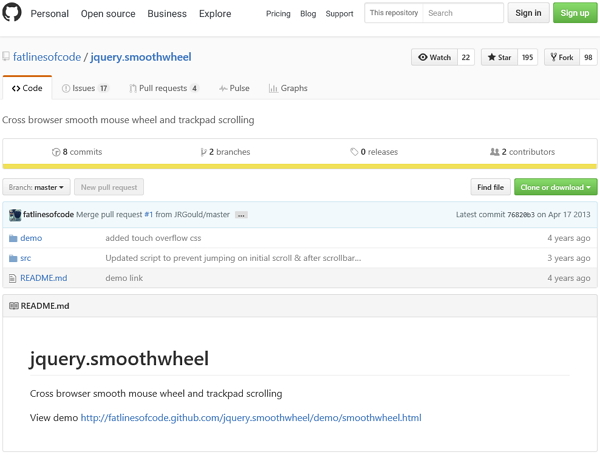
Task: Click the book icon in the README.md header
Action: pos(14,306)
